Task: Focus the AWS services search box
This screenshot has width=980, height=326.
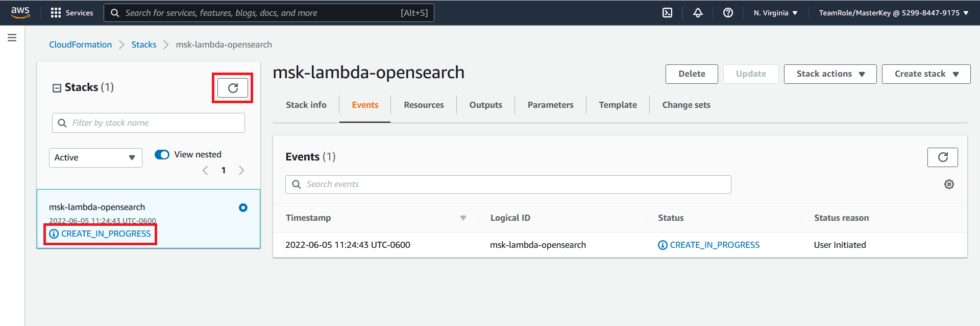Action: [x=269, y=13]
